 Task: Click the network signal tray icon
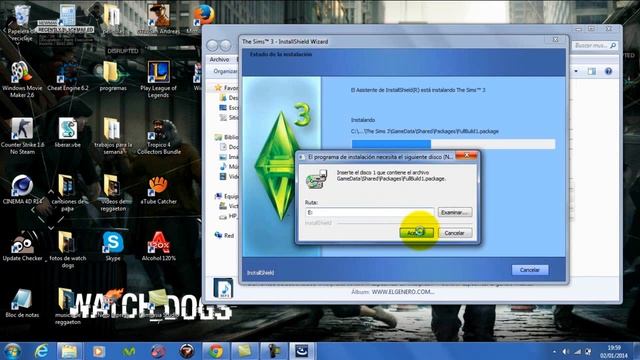[x=577, y=351]
